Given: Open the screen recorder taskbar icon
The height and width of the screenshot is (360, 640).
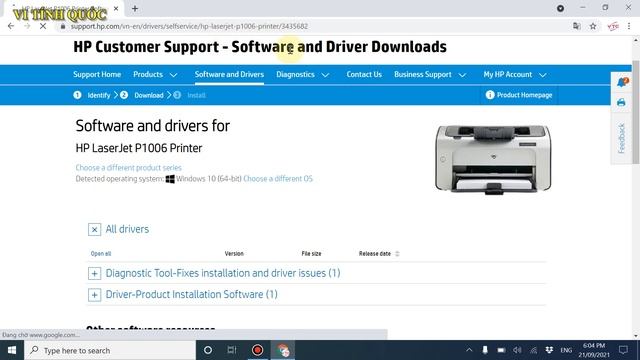Looking at the screenshot, I should pyautogui.click(x=257, y=350).
